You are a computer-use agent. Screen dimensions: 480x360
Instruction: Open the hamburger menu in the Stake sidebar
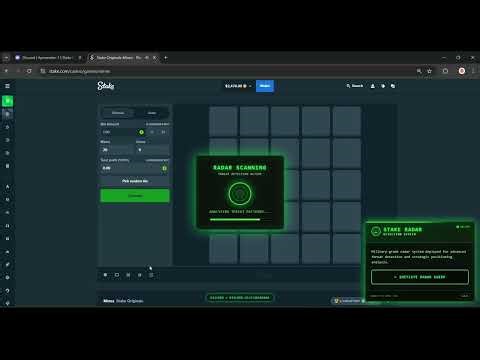7,86
